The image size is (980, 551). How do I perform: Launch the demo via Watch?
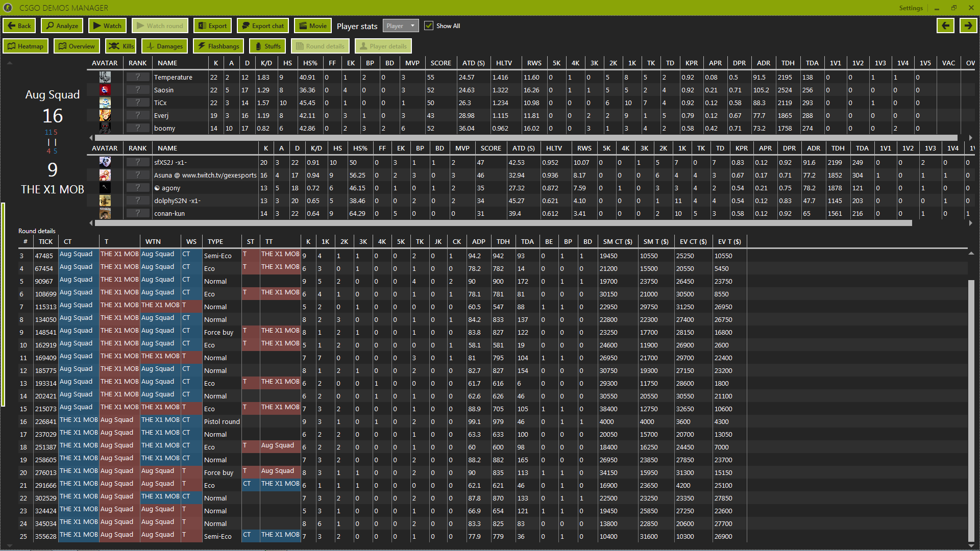click(107, 26)
